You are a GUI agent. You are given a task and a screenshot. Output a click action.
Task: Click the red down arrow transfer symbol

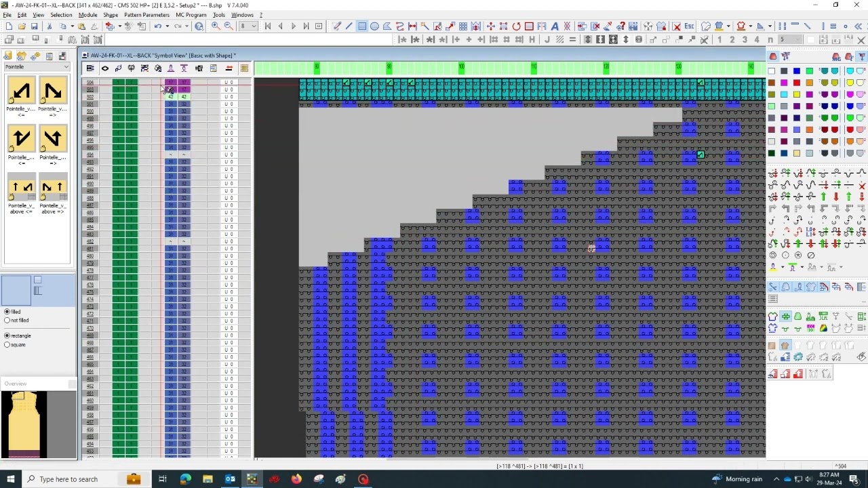[836, 197]
